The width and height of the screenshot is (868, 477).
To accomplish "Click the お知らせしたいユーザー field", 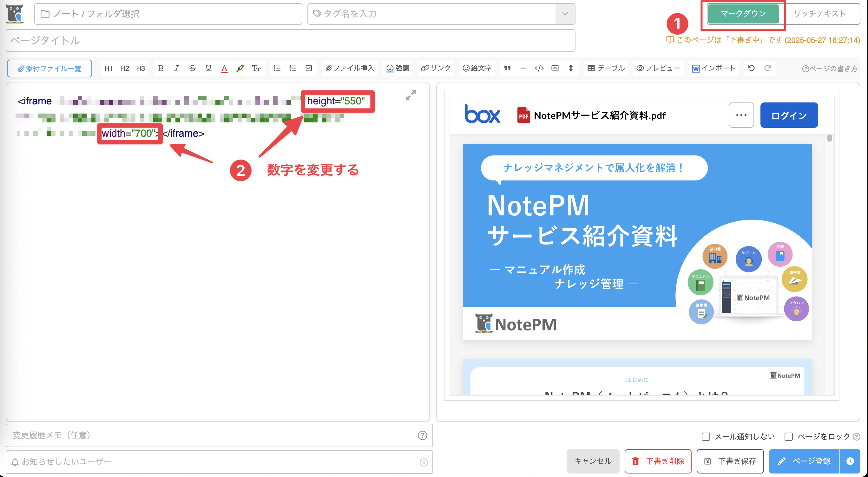I will [219, 462].
